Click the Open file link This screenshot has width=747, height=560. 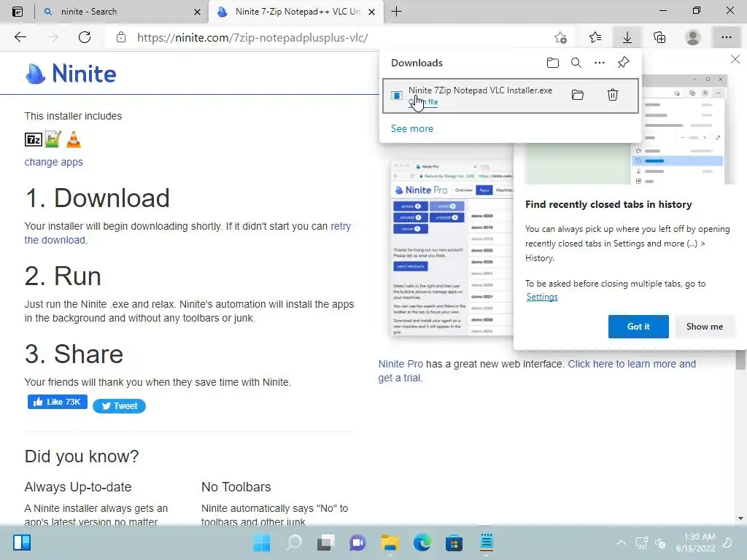coord(423,102)
